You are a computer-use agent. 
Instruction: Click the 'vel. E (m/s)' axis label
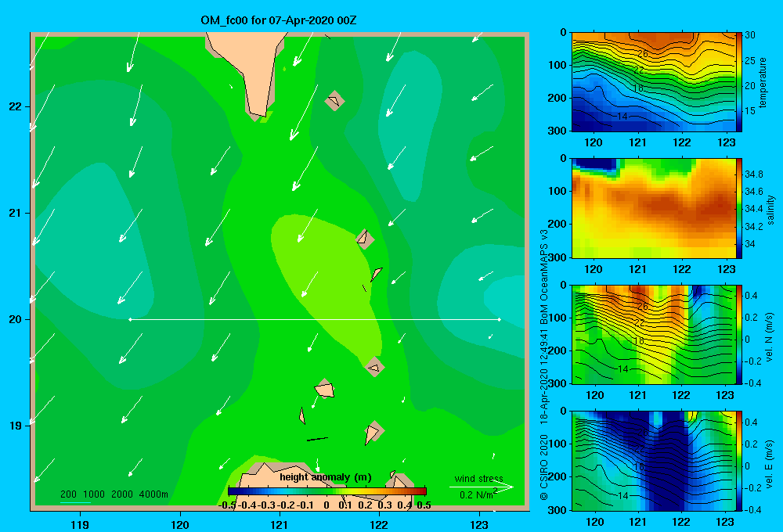tap(770, 463)
